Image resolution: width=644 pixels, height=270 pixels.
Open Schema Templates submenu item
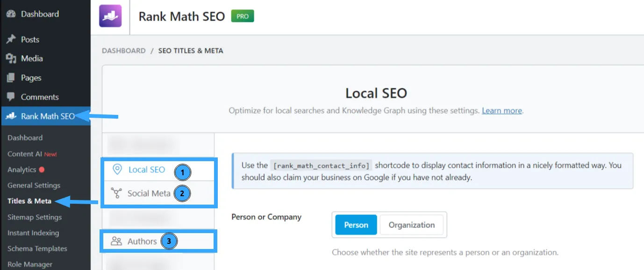(37, 249)
